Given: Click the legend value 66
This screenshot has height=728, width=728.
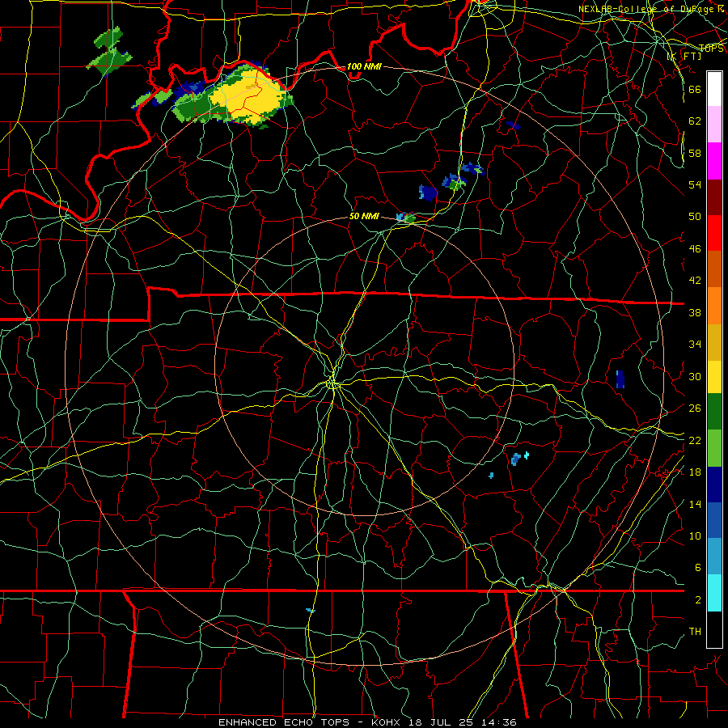Looking at the screenshot, I should [x=695, y=89].
